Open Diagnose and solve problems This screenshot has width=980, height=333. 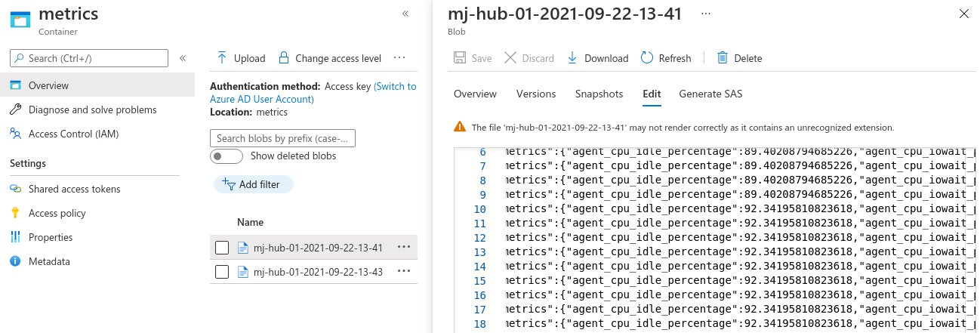tap(92, 109)
